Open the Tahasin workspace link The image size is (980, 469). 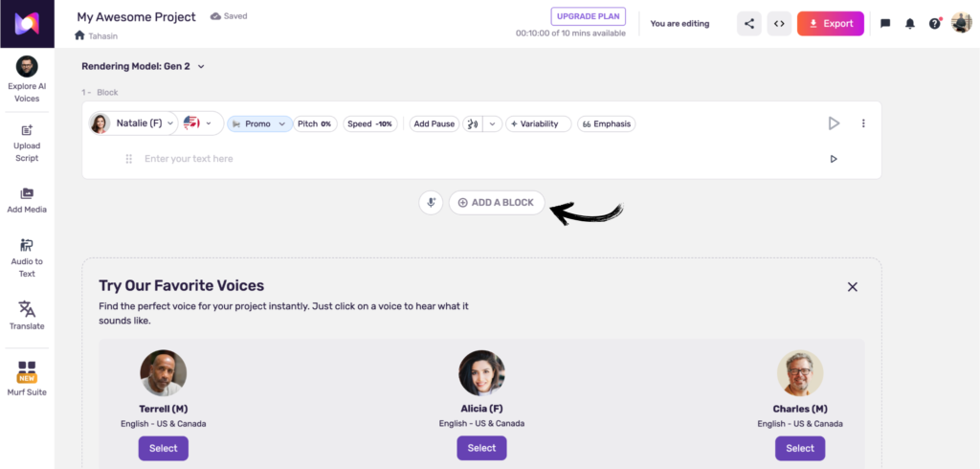[102, 35]
